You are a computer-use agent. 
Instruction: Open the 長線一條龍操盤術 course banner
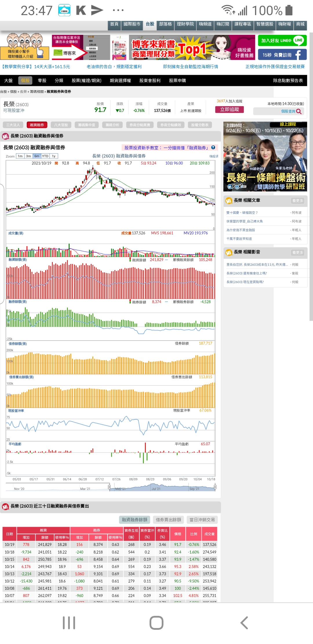[265, 157]
